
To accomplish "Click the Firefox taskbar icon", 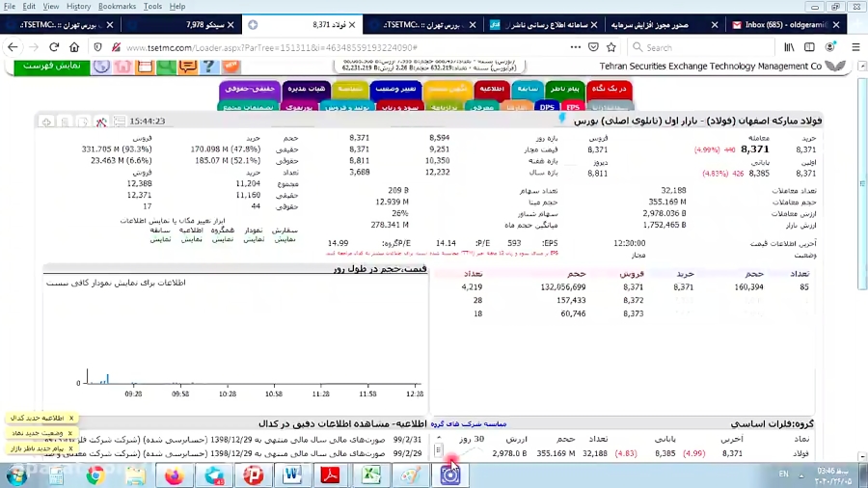I will (175, 474).
